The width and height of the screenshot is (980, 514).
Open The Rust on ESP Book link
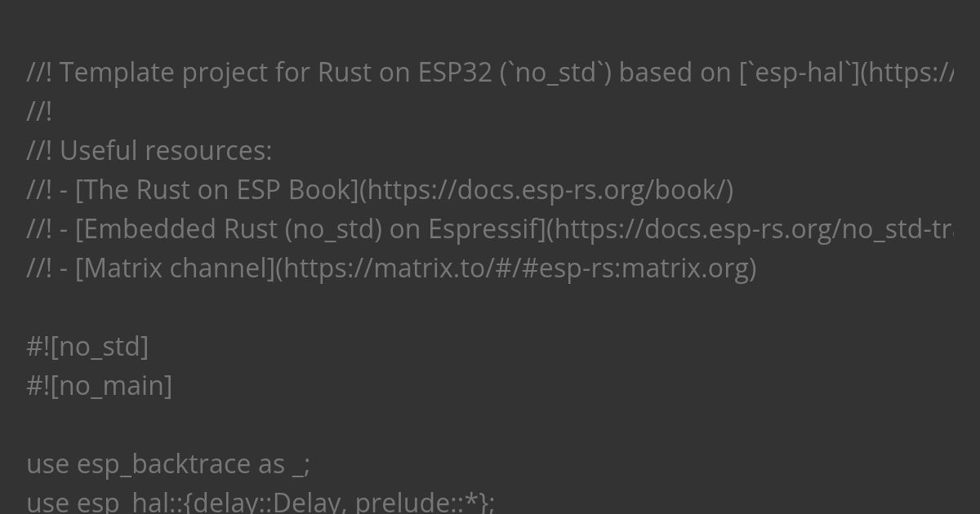[217, 190]
